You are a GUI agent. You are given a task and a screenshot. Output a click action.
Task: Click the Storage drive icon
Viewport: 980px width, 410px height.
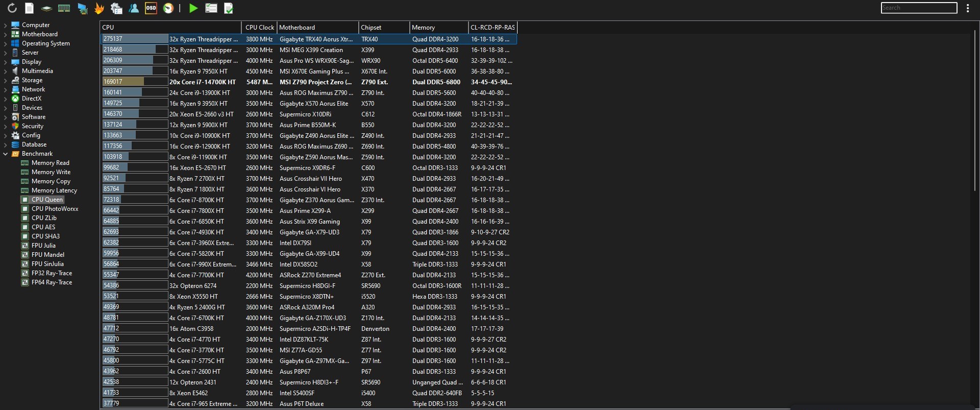(x=15, y=80)
